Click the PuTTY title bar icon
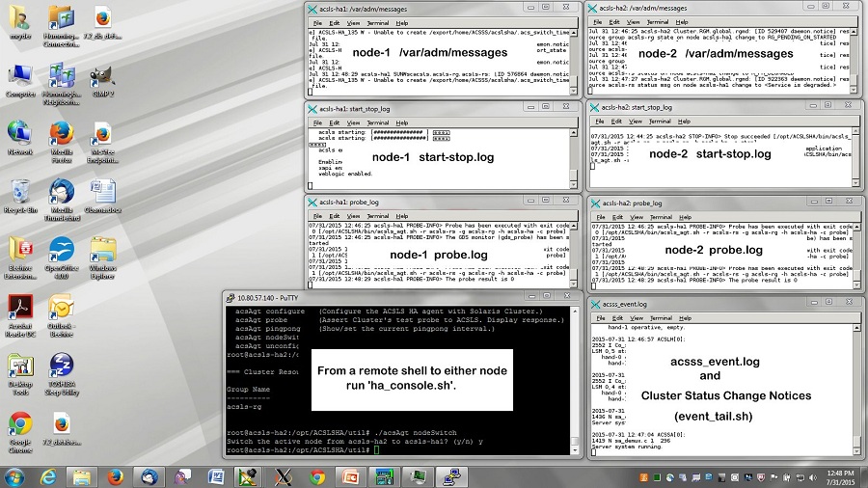This screenshot has height=488, width=868. [x=231, y=298]
